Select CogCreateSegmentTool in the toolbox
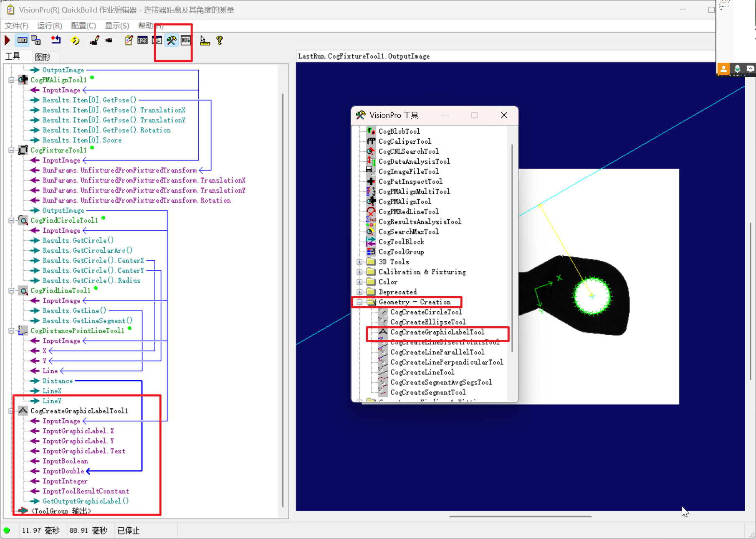 428,392
